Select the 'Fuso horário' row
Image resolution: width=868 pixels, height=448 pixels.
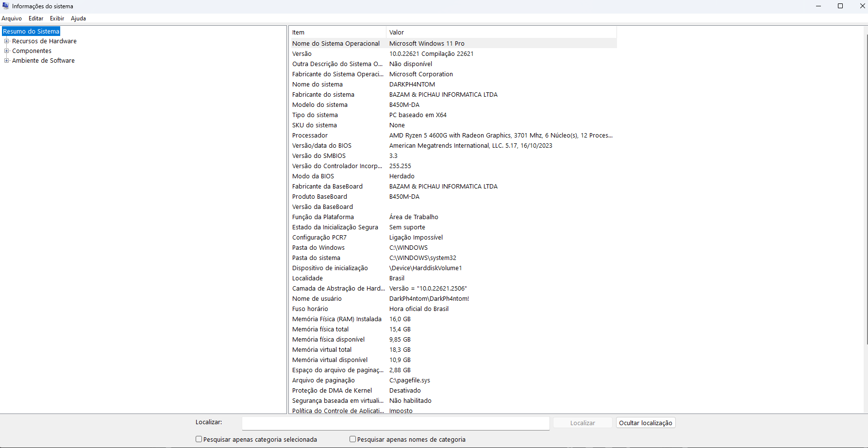coord(453,309)
